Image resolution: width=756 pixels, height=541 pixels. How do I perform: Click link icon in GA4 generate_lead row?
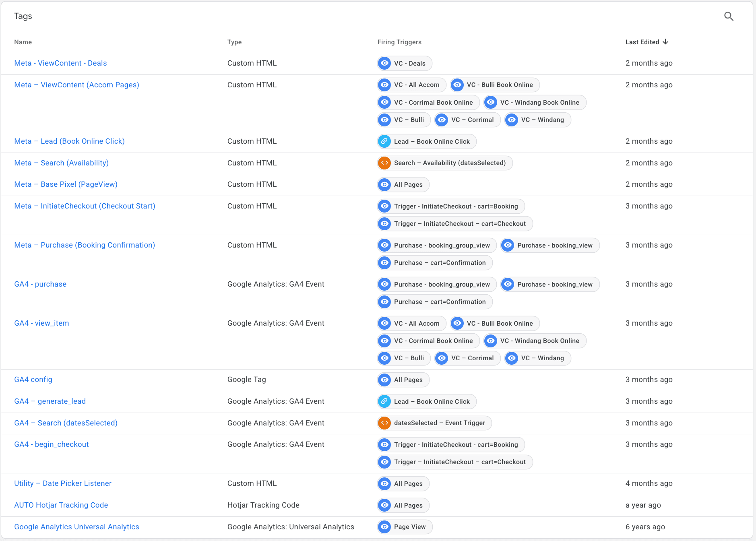(x=385, y=401)
